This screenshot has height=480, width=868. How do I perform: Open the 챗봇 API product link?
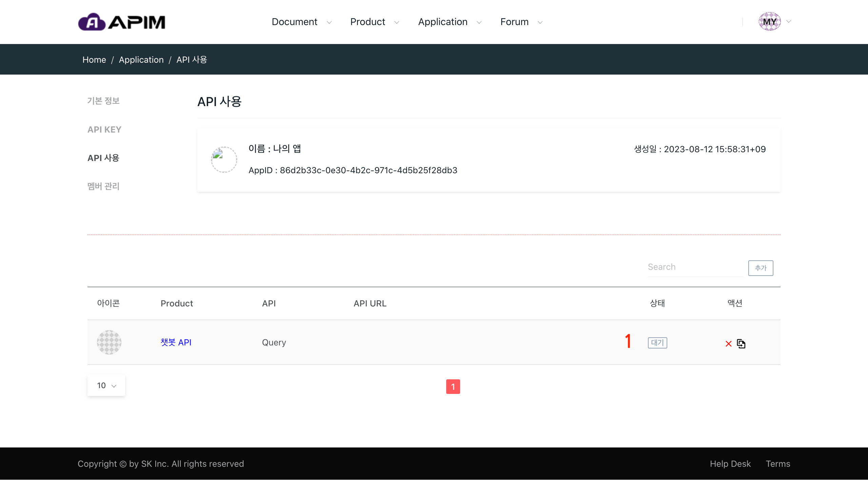pyautogui.click(x=176, y=342)
